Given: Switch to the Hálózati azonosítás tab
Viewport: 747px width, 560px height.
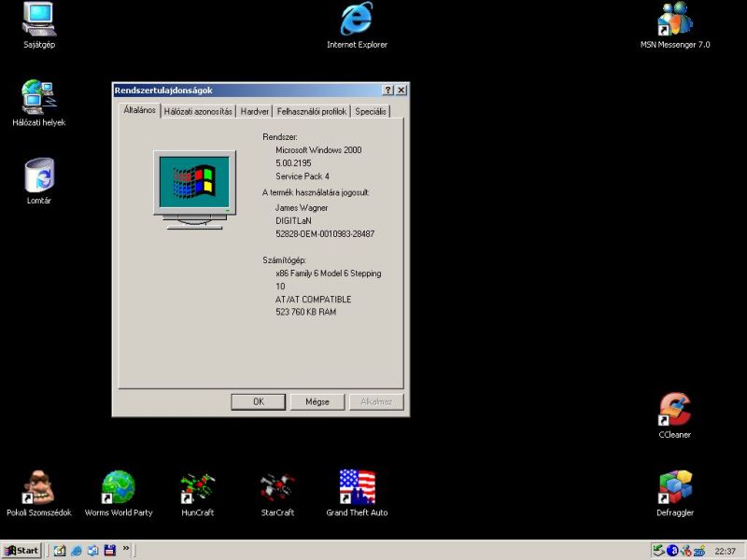Looking at the screenshot, I should (198, 111).
